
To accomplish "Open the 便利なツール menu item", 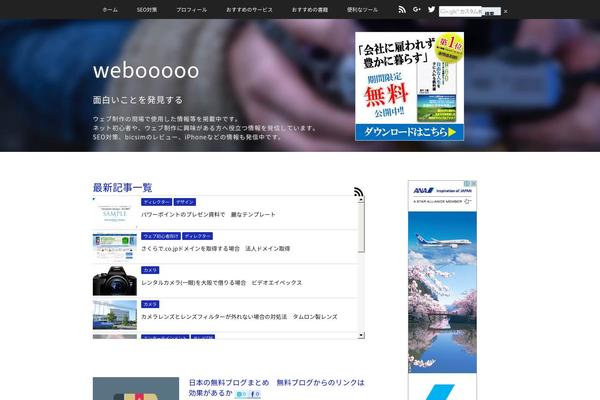I will coord(362,10).
